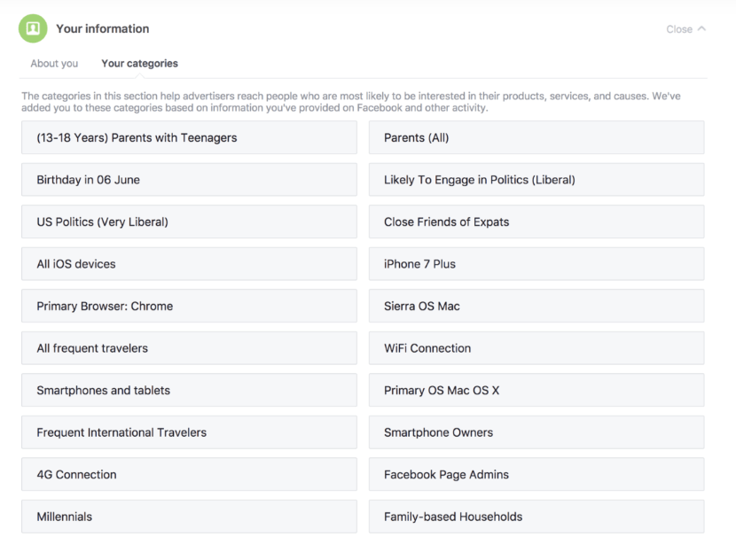This screenshot has height=560, width=736.
Task: Choose the All iOS devices category
Action: coord(189,264)
